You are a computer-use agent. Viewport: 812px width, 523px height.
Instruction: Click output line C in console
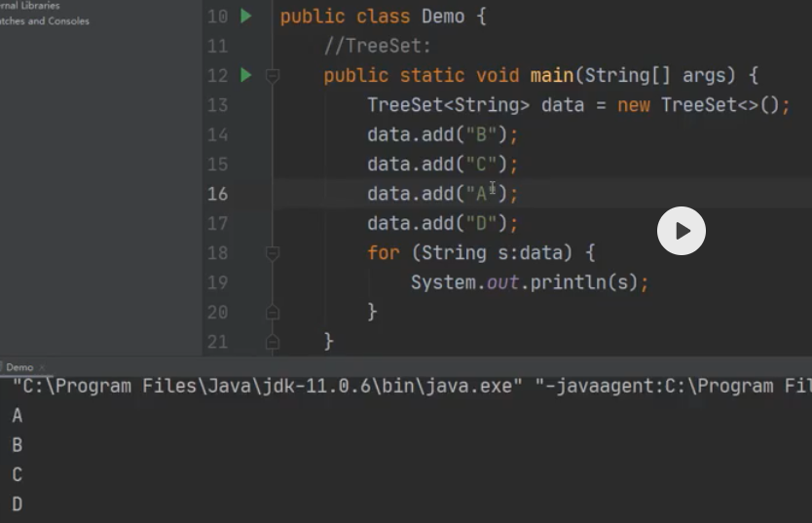coord(18,474)
